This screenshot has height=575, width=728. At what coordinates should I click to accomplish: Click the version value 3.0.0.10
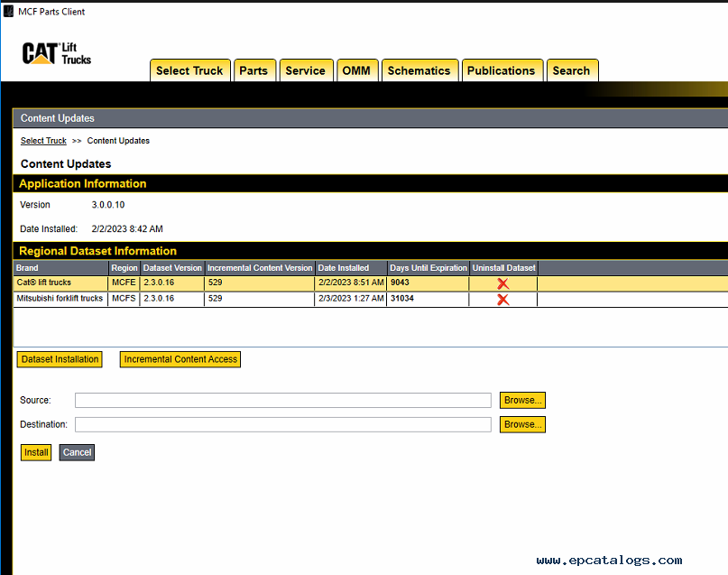click(108, 205)
